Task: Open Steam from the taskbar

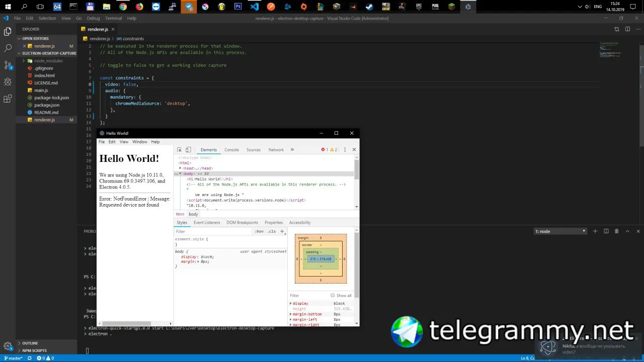Action: tap(369, 7)
